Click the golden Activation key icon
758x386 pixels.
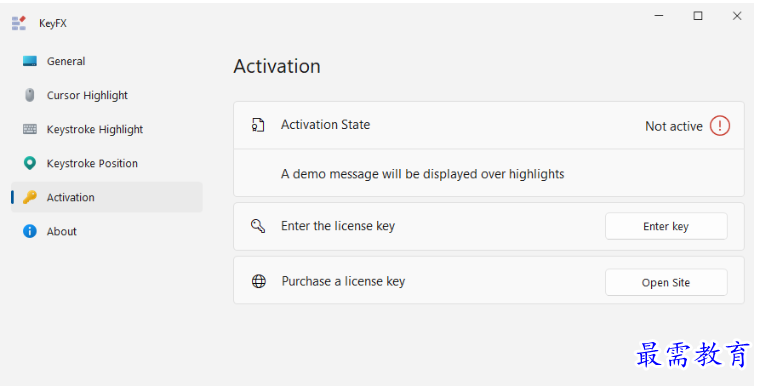[29, 197]
